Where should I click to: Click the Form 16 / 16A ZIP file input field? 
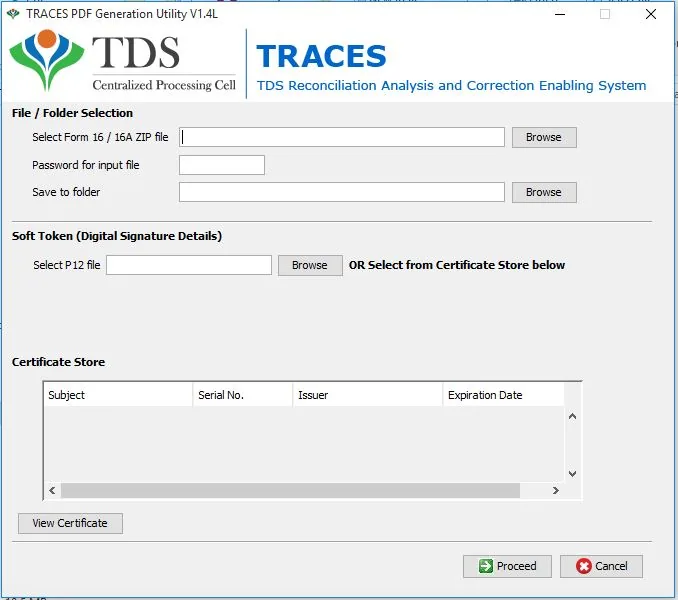click(x=342, y=137)
